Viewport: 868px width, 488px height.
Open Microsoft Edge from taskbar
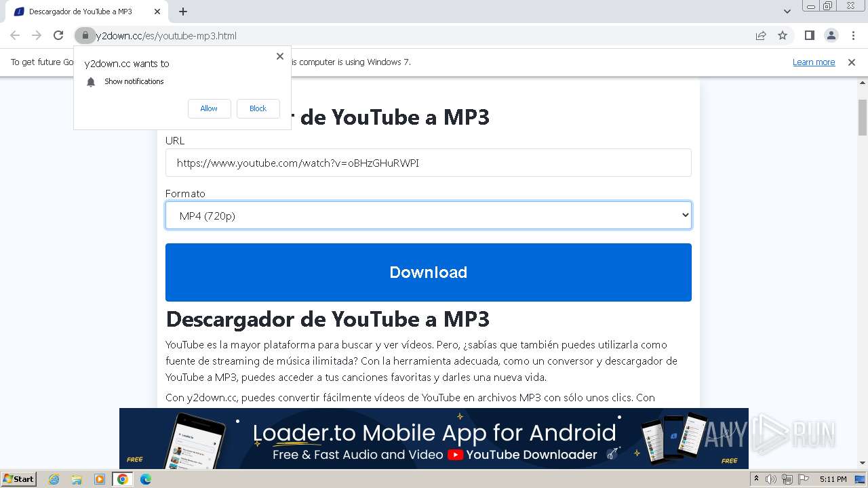[145, 479]
